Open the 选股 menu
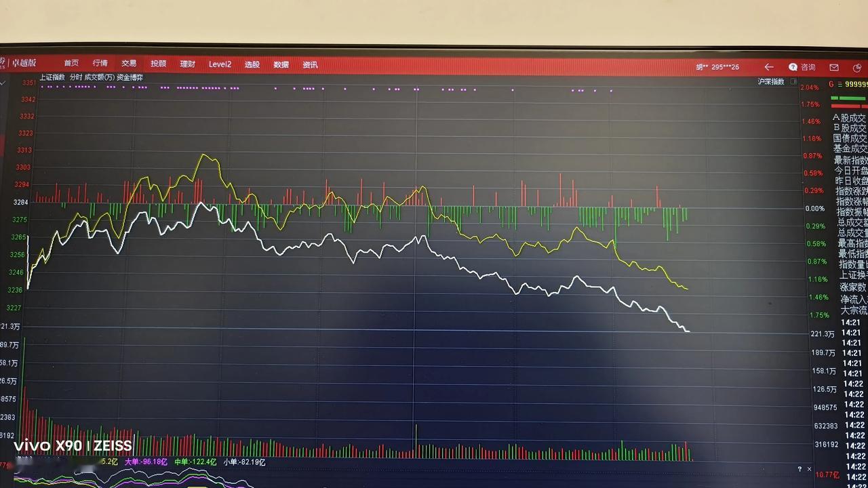This screenshot has width=868, height=488. coord(252,65)
